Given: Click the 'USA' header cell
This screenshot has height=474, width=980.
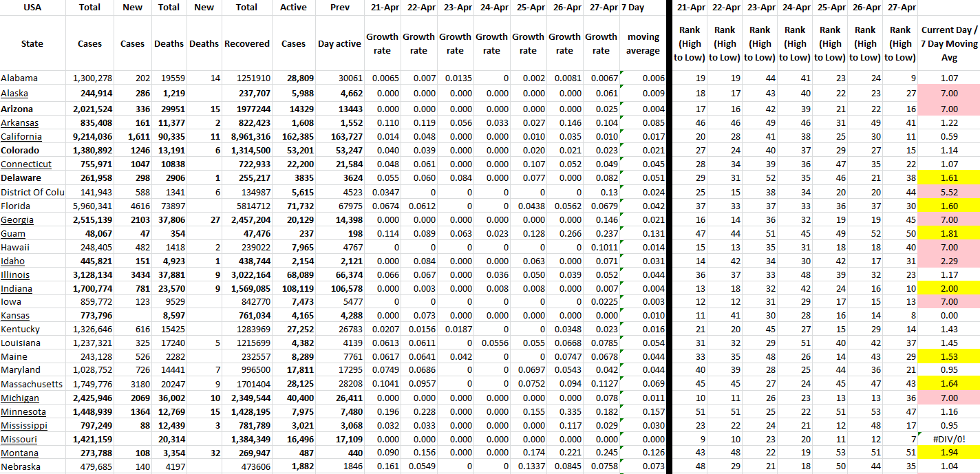Looking at the screenshot, I should 32,8.
